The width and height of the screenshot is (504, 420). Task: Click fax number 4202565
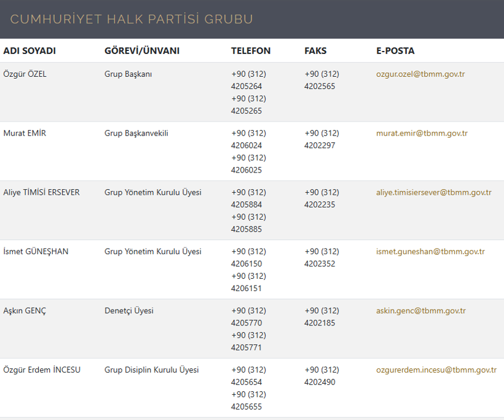point(320,87)
